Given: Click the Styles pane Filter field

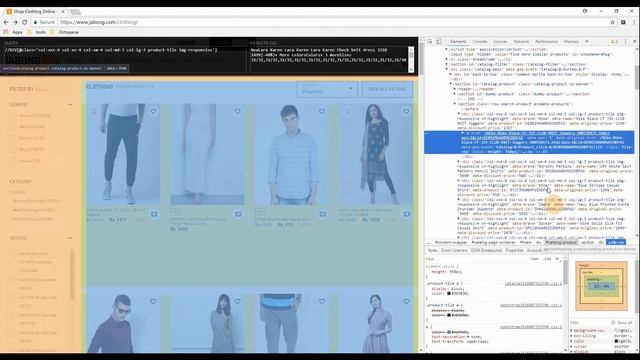Looking at the screenshot, I should click(476, 259).
